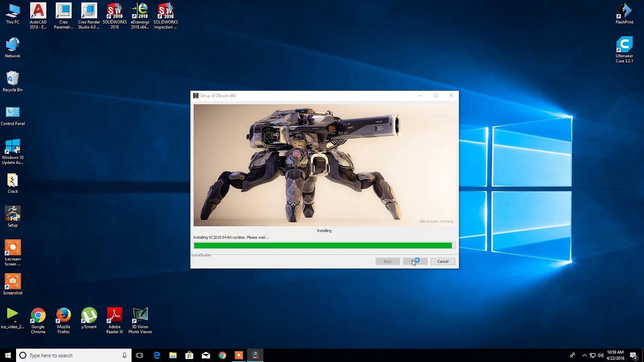Select the Ultimaker Cura 3.2.1 shortcut

pyautogui.click(x=624, y=50)
